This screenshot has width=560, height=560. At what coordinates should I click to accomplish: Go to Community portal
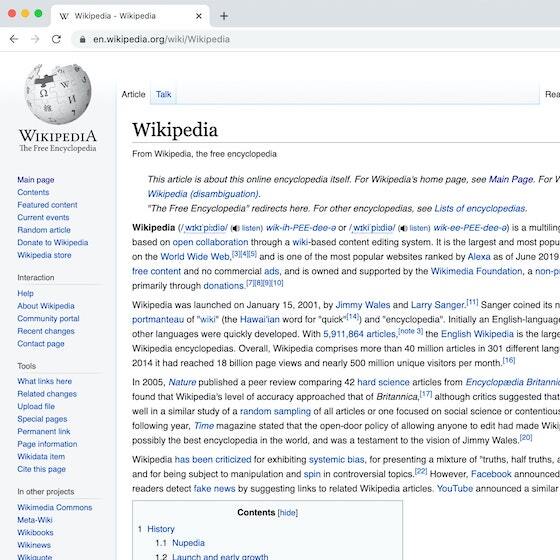tap(48, 319)
